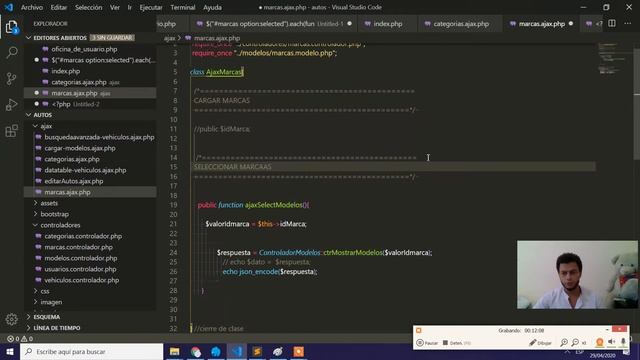Open usuarios.controlador.php file
The width and height of the screenshot is (640, 360).
pyautogui.click(x=80, y=269)
